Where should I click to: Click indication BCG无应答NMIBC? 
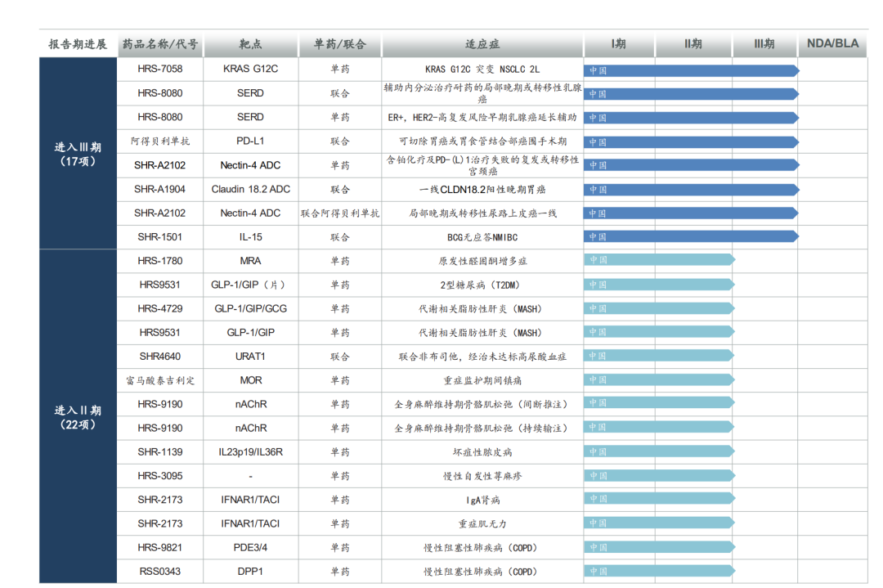(482, 238)
